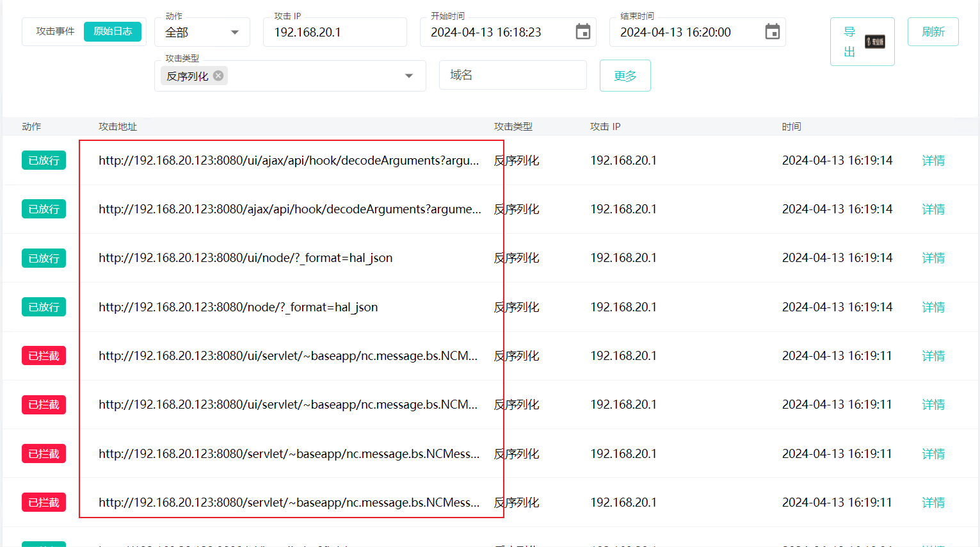Open the end time calendar picker
The height and width of the screenshot is (547, 980).
tap(772, 31)
